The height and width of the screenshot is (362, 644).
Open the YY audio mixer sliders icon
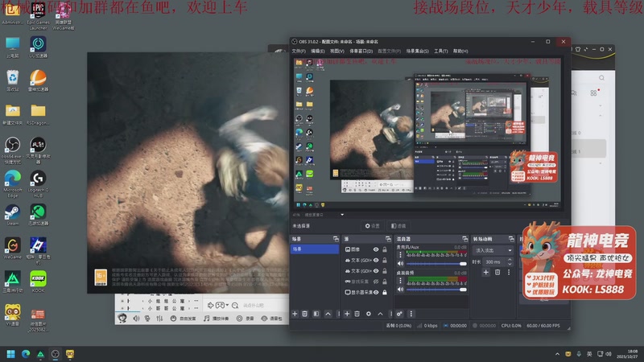point(159,318)
